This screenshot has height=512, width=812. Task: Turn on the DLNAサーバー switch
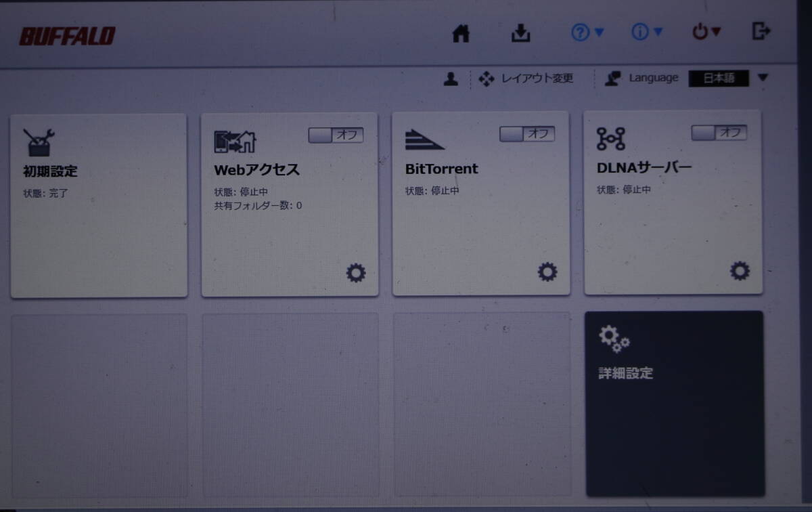click(719, 133)
